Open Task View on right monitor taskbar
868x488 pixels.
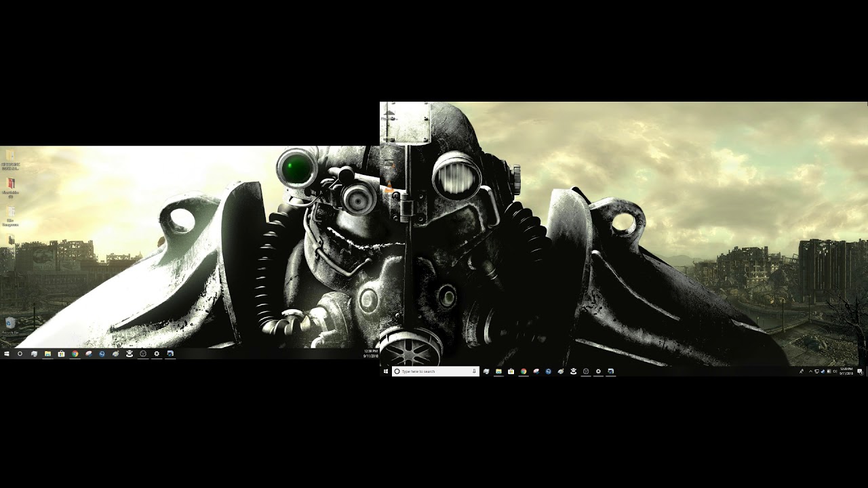tap(486, 371)
